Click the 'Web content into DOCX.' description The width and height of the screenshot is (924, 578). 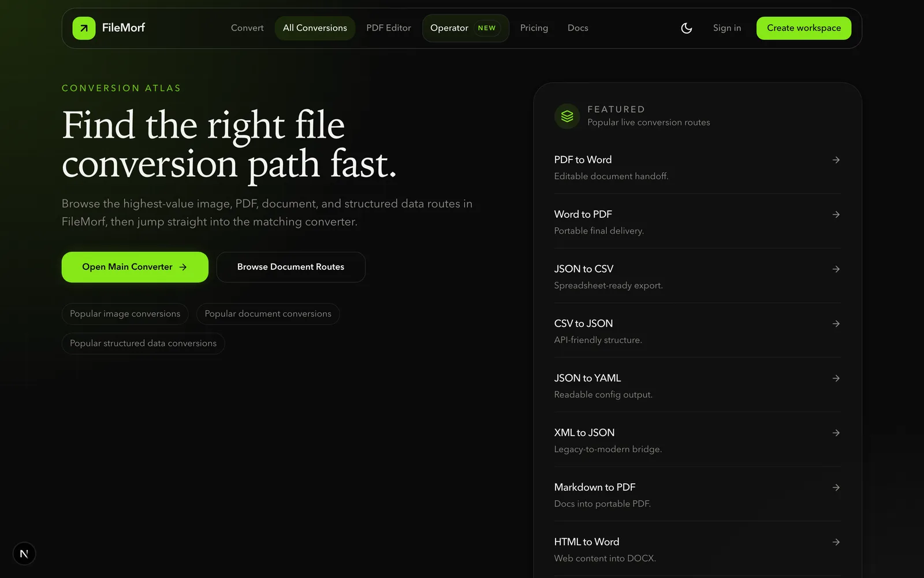605,558
